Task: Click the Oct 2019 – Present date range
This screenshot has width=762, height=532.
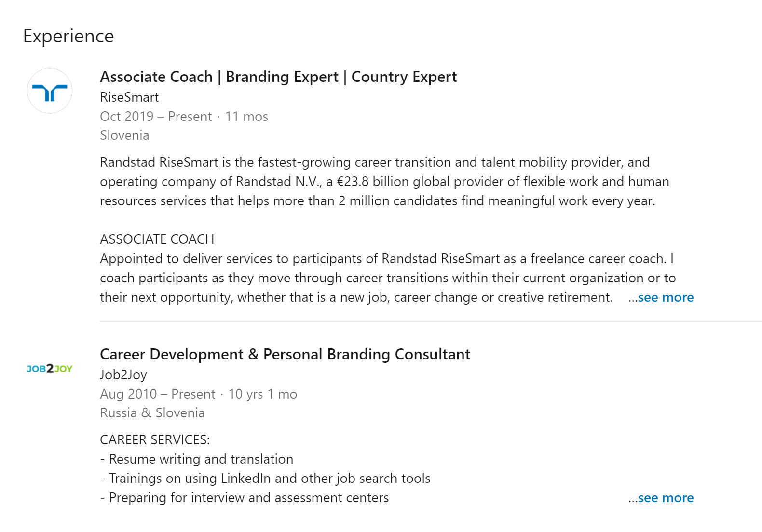Action: coord(156,117)
